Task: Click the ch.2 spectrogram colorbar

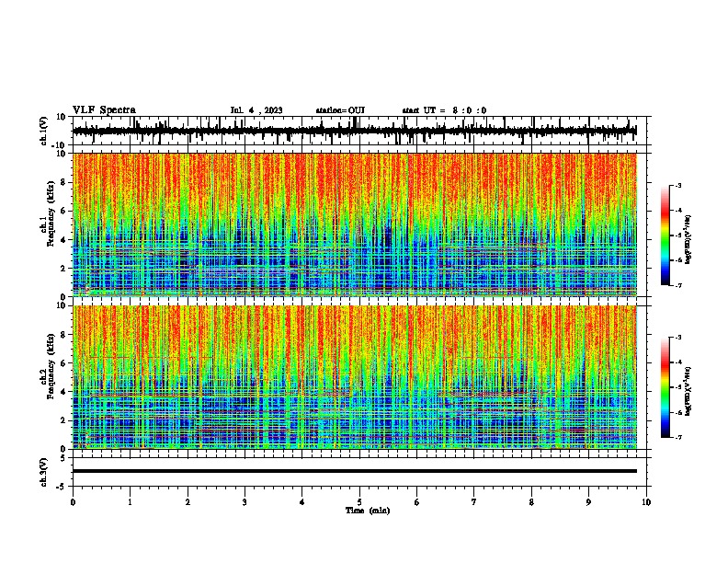Action: (665, 387)
